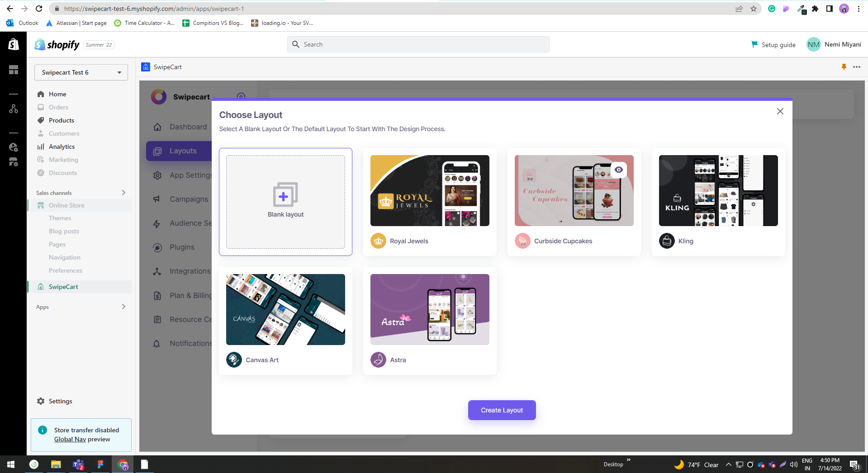Screen dimensions: 868x473
Task: Click the Curbside Cupcakes round logo icon
Action: click(x=522, y=241)
